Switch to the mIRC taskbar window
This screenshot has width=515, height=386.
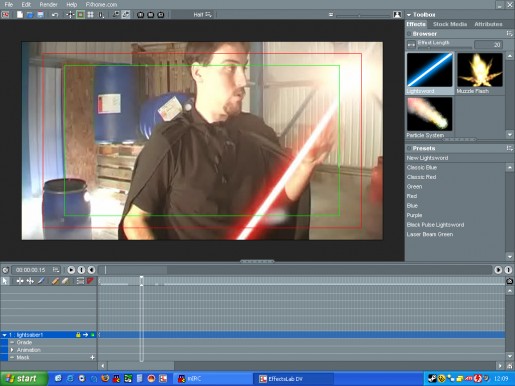213,379
